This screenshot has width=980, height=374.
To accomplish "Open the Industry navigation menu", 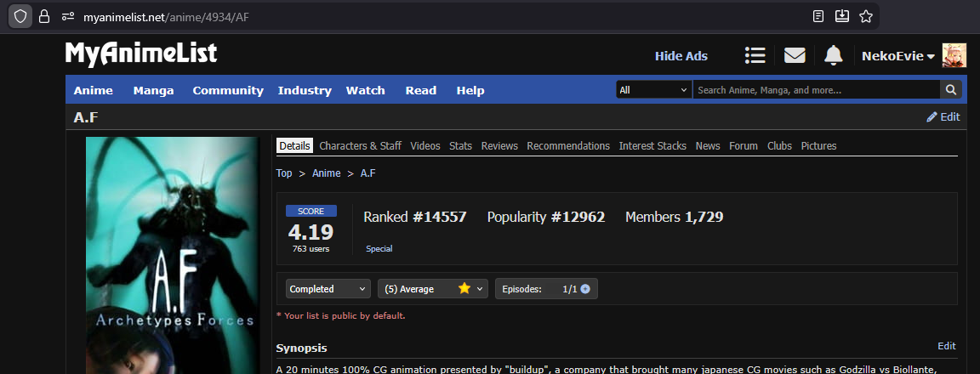I will [305, 91].
